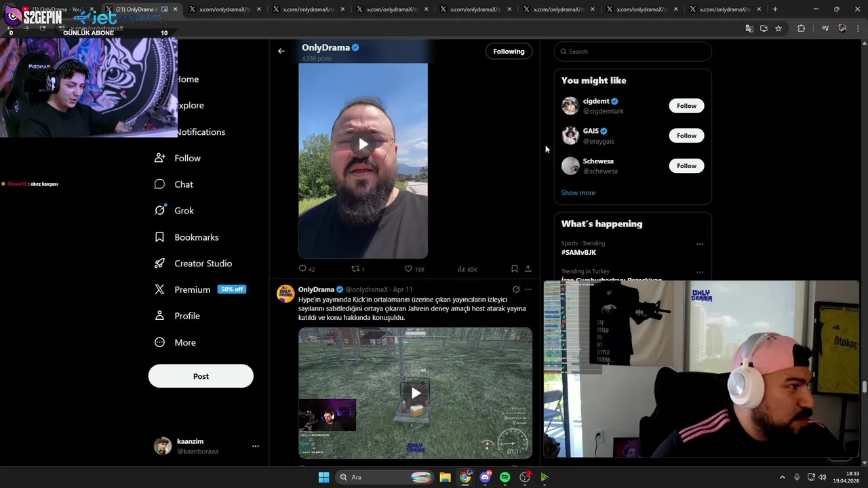Click the Grok explain icon on Apr 11 post
This screenshot has width=868, height=488.
(x=516, y=289)
